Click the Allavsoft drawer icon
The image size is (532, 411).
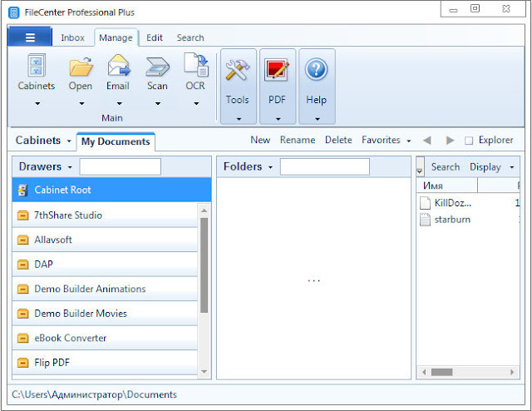point(22,240)
